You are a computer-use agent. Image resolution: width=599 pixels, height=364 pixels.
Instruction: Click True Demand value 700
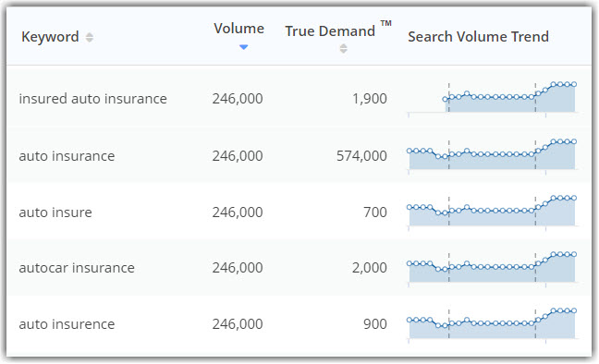point(375,212)
